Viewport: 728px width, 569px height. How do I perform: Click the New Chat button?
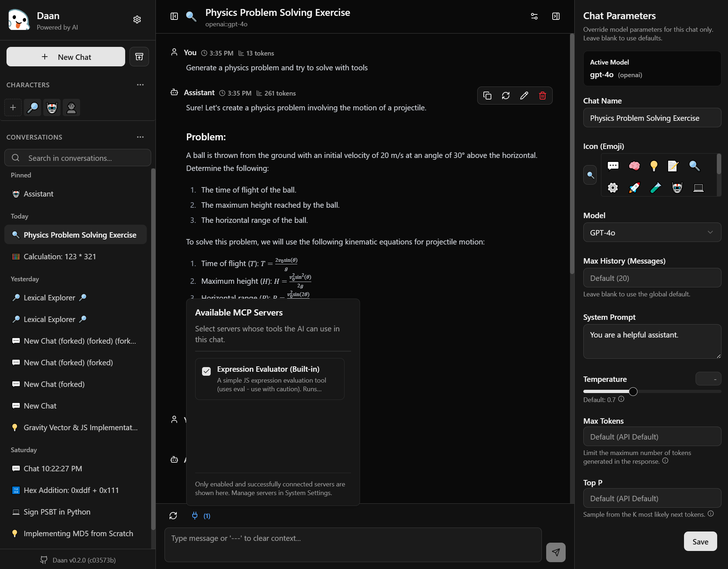pos(66,57)
